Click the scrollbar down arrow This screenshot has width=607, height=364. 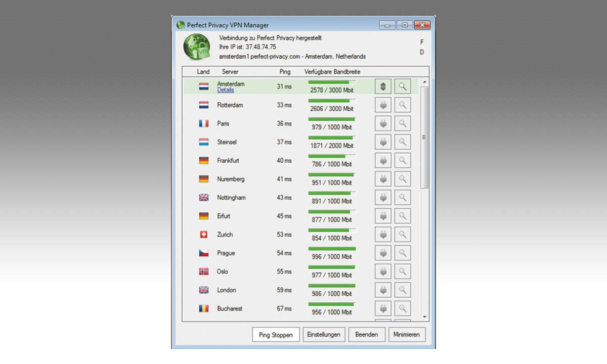tap(424, 317)
